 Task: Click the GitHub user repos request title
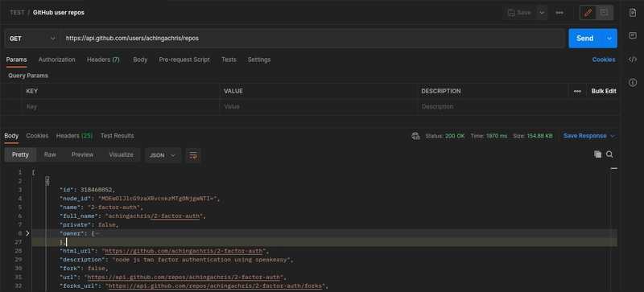coord(59,13)
